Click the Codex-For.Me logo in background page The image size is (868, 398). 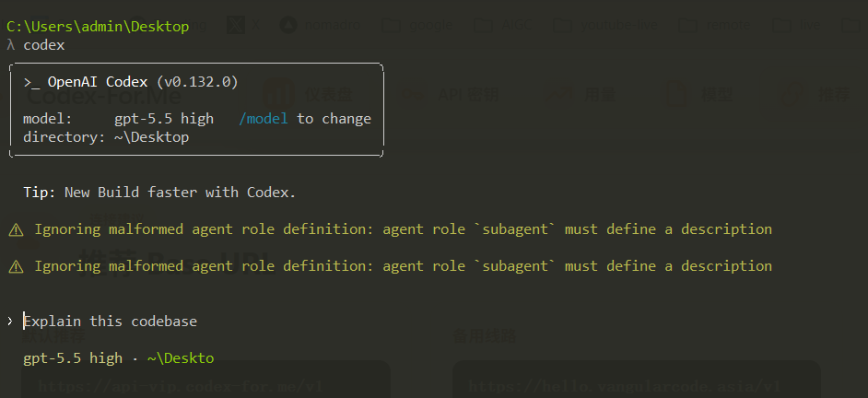tap(104, 97)
